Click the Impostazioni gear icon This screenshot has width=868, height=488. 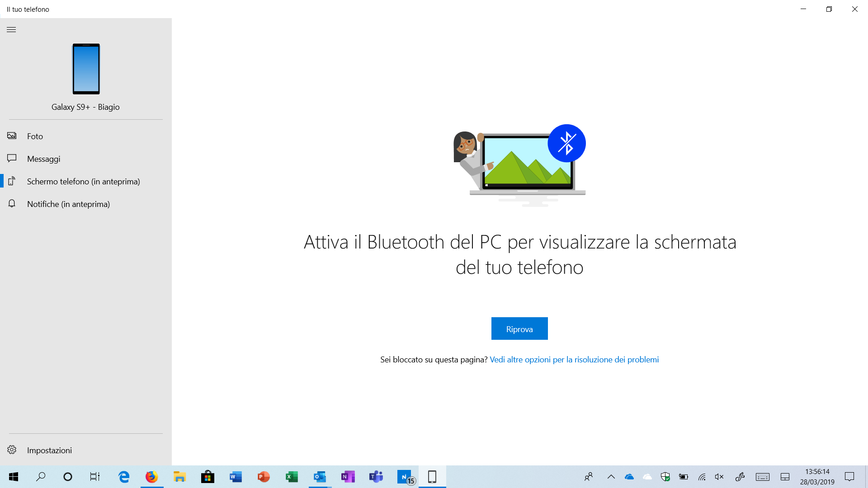click(x=12, y=450)
